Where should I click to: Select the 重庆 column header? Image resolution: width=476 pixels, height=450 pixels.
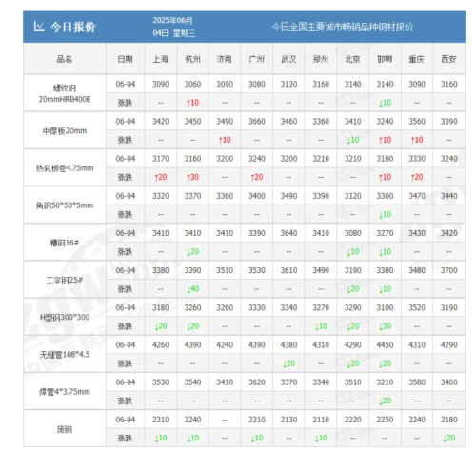(417, 59)
